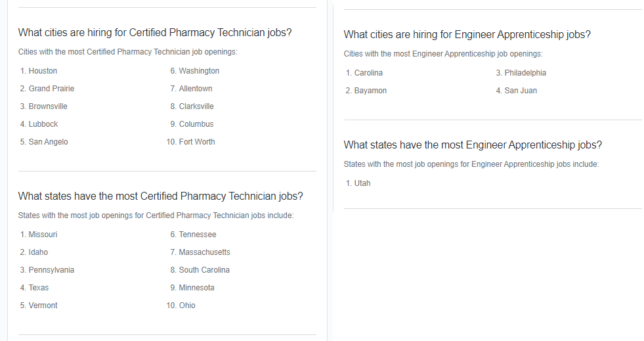
Task: Open the South Carolina jobs link
Action: [x=204, y=269]
